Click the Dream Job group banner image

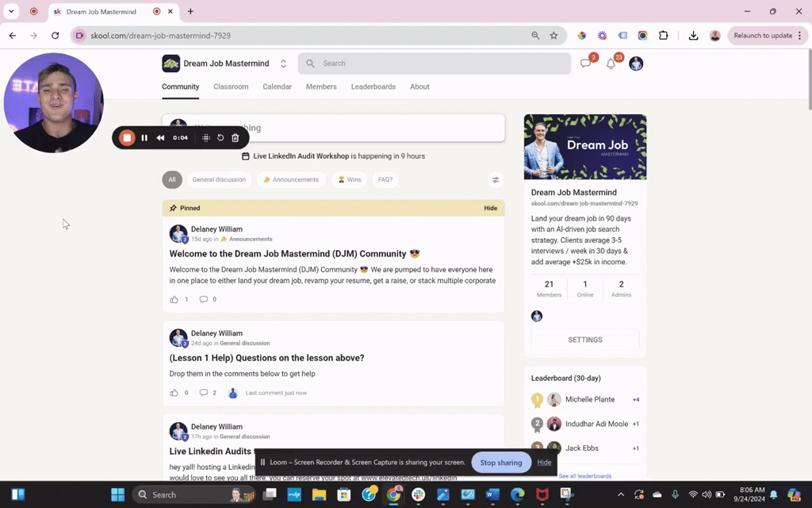(585, 147)
